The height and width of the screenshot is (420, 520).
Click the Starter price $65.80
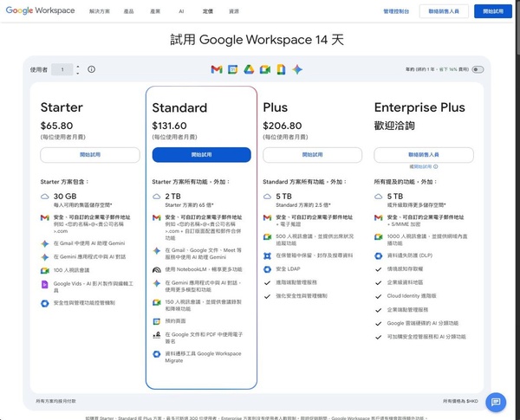tap(56, 126)
